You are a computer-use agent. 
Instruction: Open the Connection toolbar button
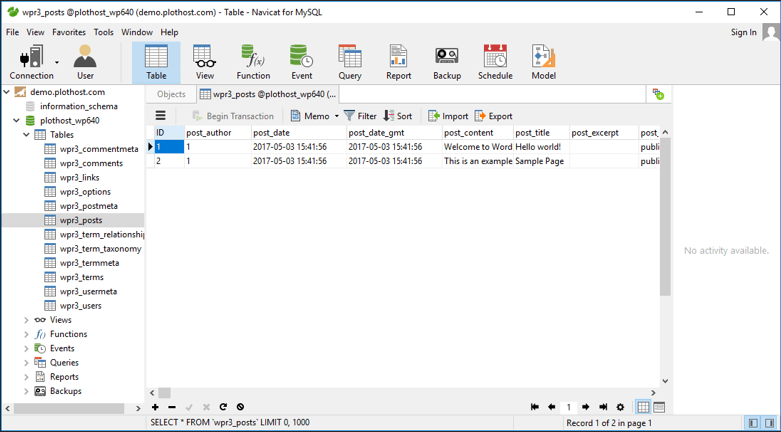(x=31, y=63)
